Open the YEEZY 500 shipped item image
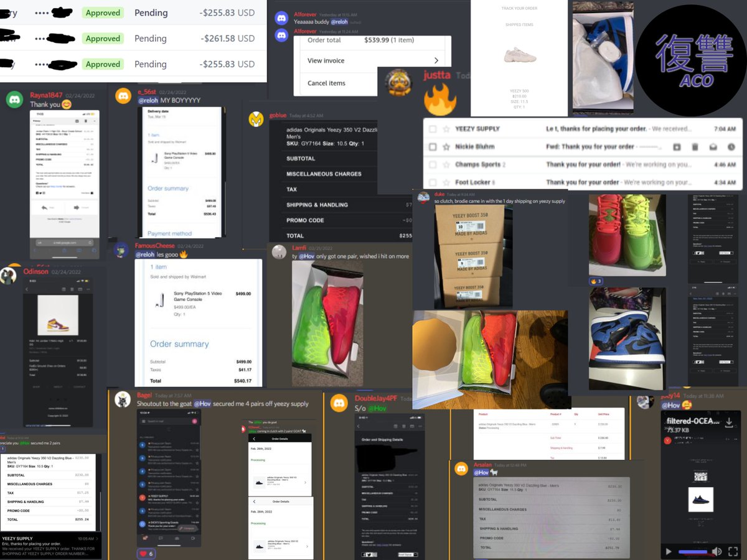747x560 pixels. coord(519,57)
